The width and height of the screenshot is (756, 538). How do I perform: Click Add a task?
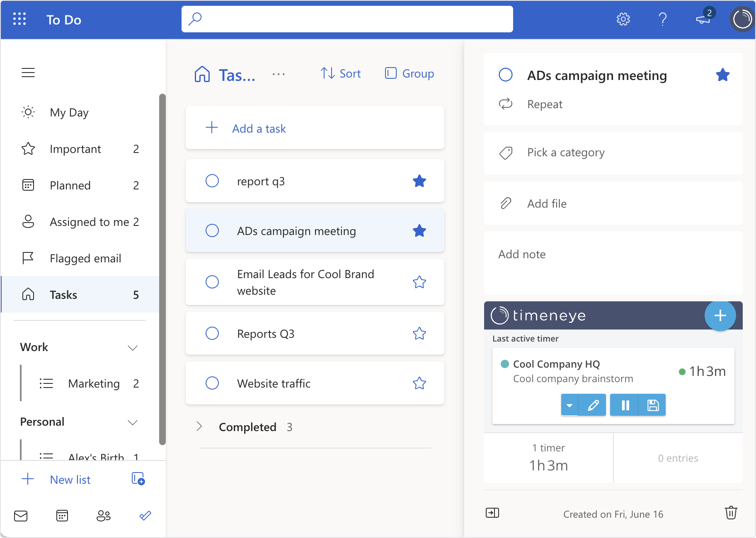[259, 128]
